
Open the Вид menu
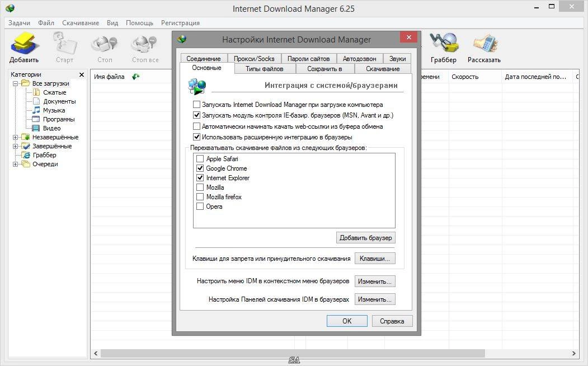112,23
